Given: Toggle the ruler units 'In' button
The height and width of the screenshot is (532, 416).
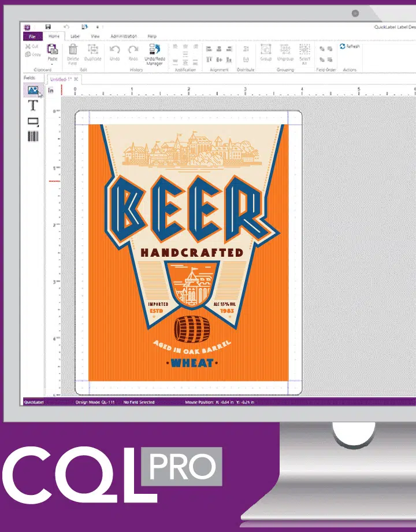Looking at the screenshot, I should (x=51, y=90).
